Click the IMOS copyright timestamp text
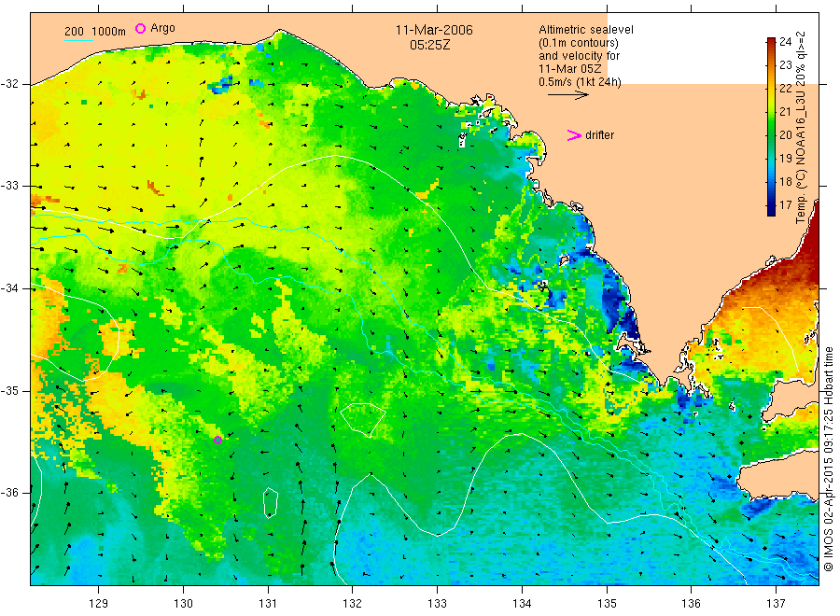This screenshot has height=616, width=840. pyautogui.click(x=829, y=459)
